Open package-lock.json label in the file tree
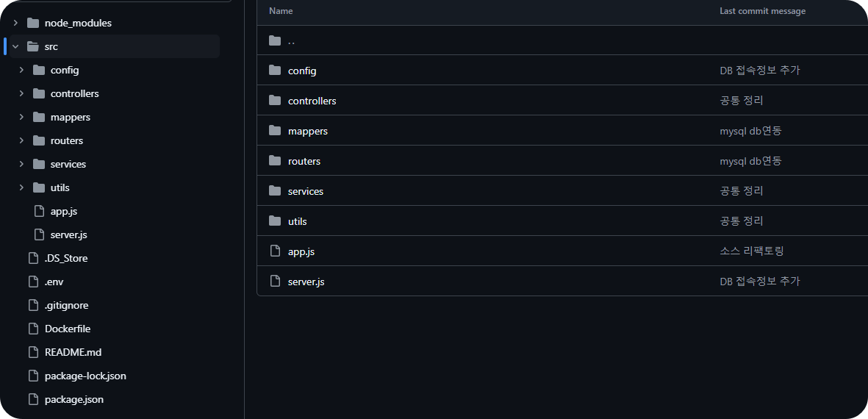 click(x=85, y=376)
